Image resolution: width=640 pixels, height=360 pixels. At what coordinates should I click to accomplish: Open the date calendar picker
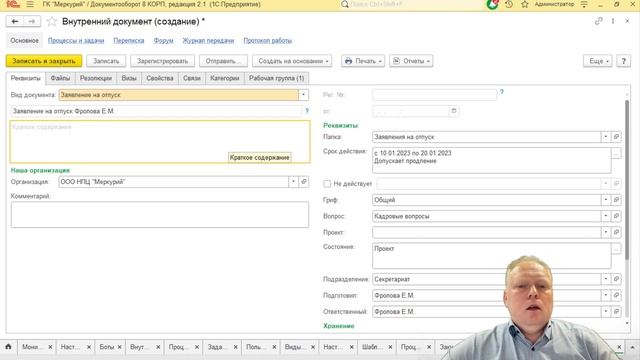click(x=454, y=111)
